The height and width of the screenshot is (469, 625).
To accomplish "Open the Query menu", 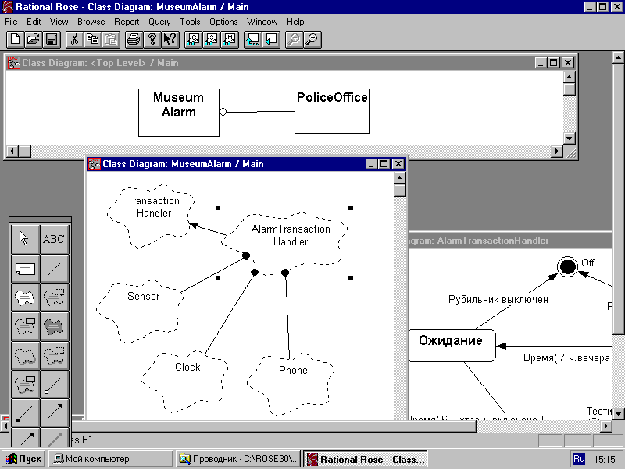I will pyautogui.click(x=160, y=20).
